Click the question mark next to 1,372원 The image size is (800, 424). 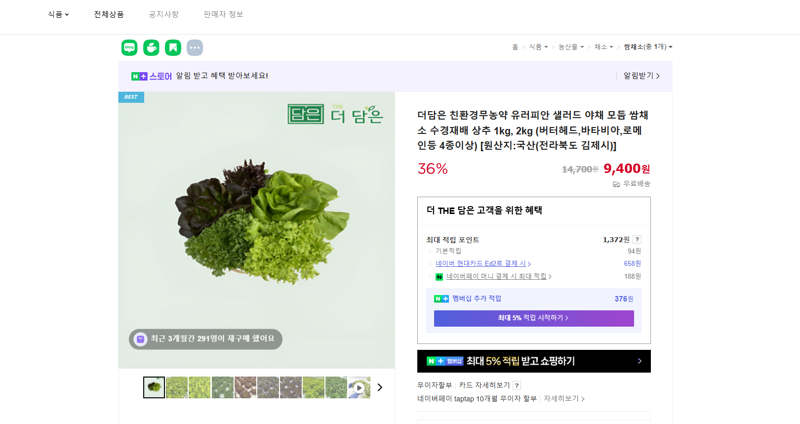point(637,239)
